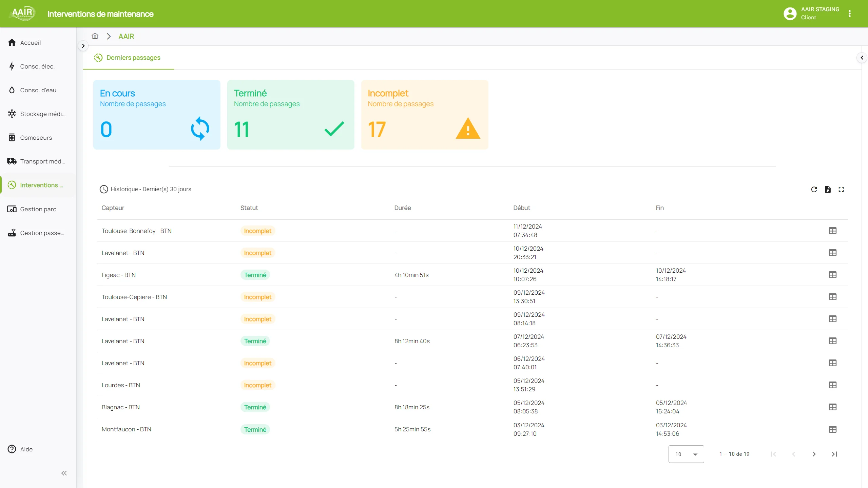Viewport: 868px width, 488px height.
Task: Open the user options menu
Action: click(x=850, y=14)
